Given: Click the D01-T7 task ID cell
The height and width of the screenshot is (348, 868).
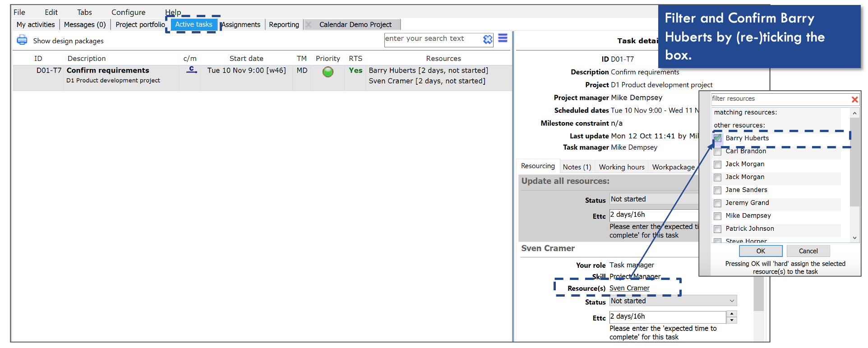Looking at the screenshot, I should [x=49, y=70].
